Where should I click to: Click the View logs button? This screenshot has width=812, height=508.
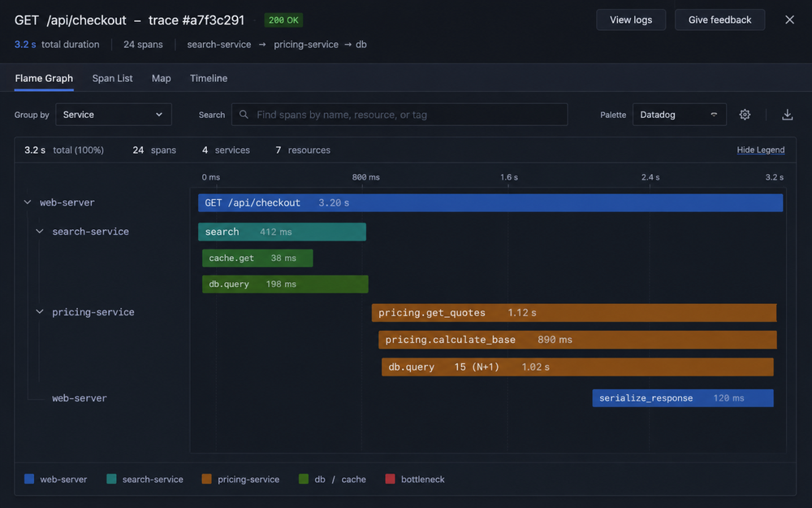[631, 20]
